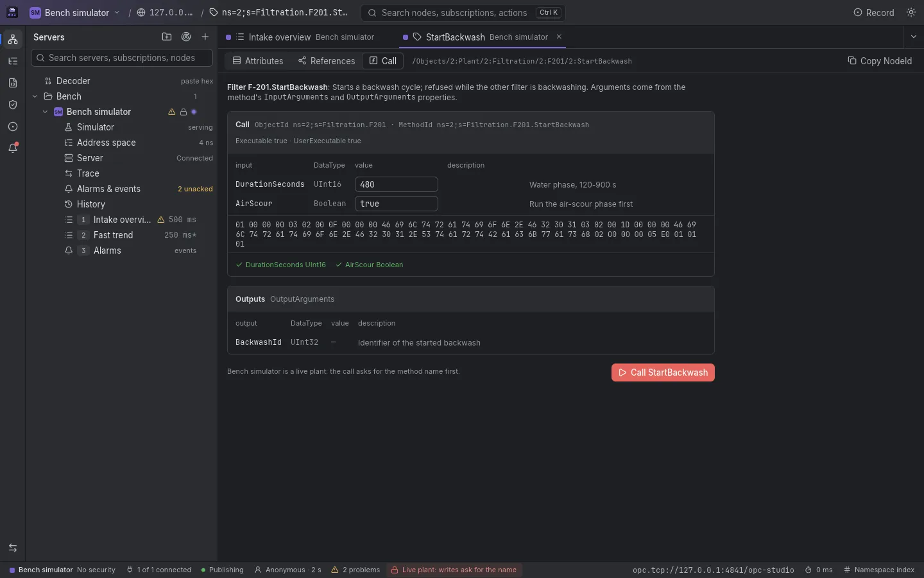Viewport: 924px width, 578px height.
Task: Start recording with the Record button
Action: coord(874,13)
